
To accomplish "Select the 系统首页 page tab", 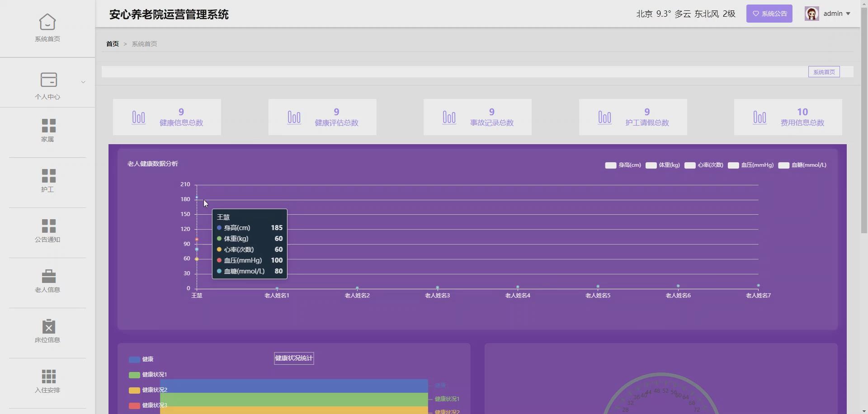I will 824,72.
